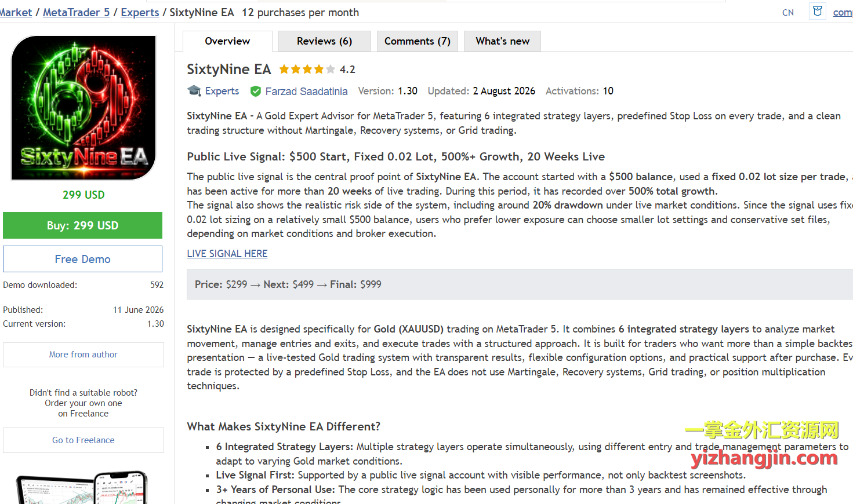Click the 'Current version:' row in sidebar
The height and width of the screenshot is (504, 853).
tap(84, 324)
